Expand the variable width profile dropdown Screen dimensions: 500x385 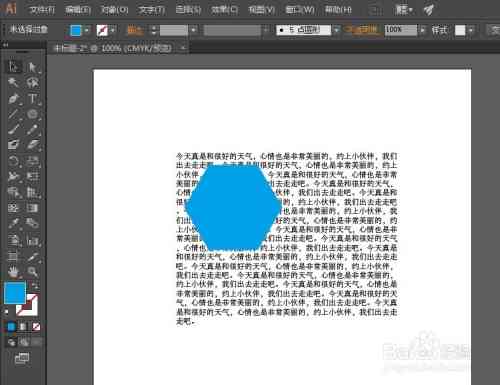point(266,30)
